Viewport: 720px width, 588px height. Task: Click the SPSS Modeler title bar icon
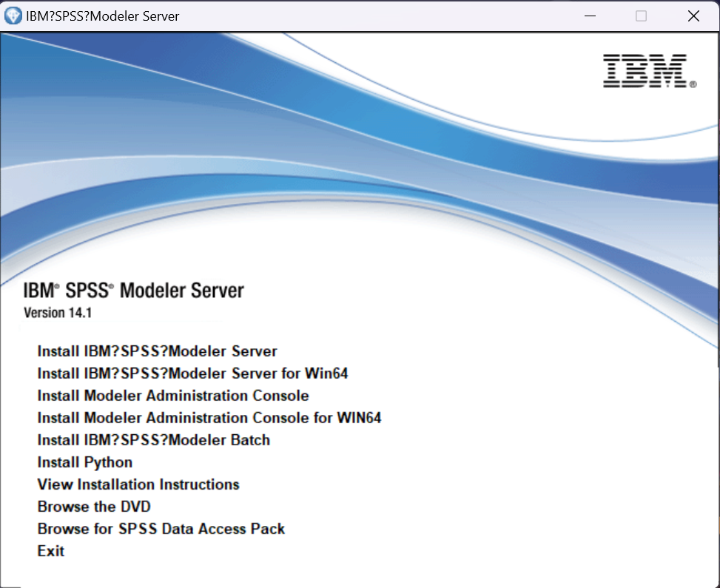[x=13, y=16]
